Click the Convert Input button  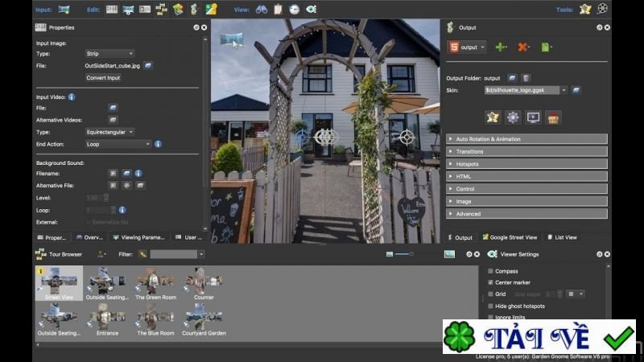click(103, 78)
